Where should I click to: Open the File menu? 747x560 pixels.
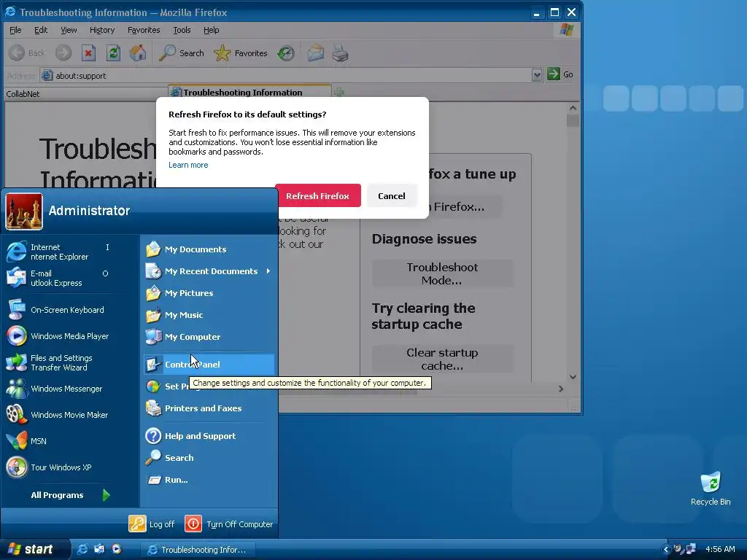tap(15, 30)
